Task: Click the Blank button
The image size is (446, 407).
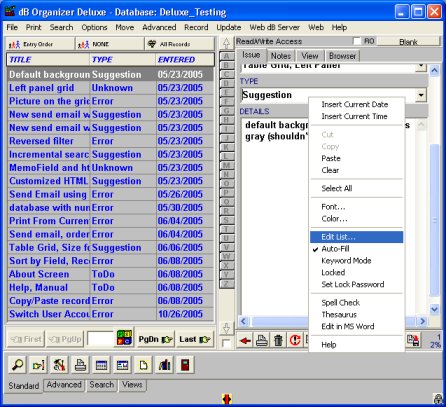Action: [408, 42]
